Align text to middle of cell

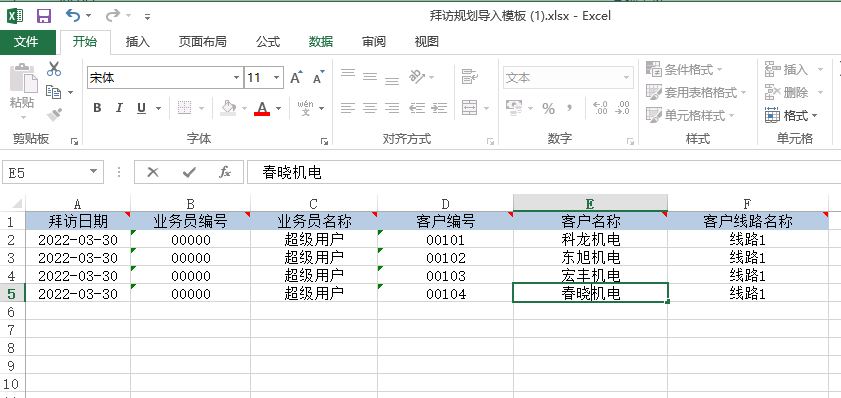tap(370, 77)
